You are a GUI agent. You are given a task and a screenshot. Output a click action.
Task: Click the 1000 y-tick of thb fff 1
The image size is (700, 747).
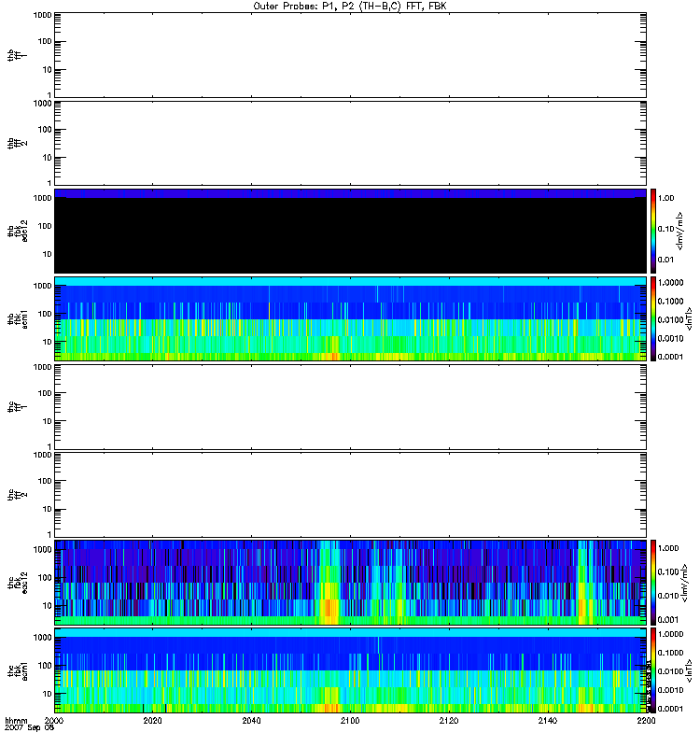(x=42, y=15)
